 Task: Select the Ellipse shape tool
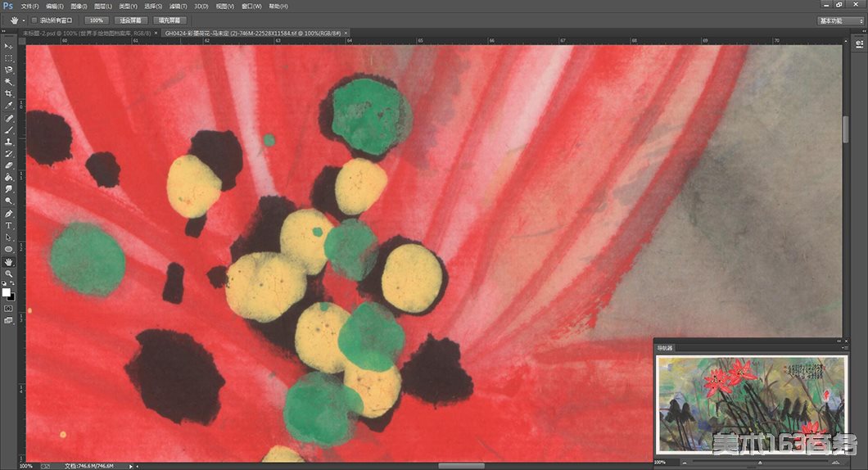(x=8, y=249)
